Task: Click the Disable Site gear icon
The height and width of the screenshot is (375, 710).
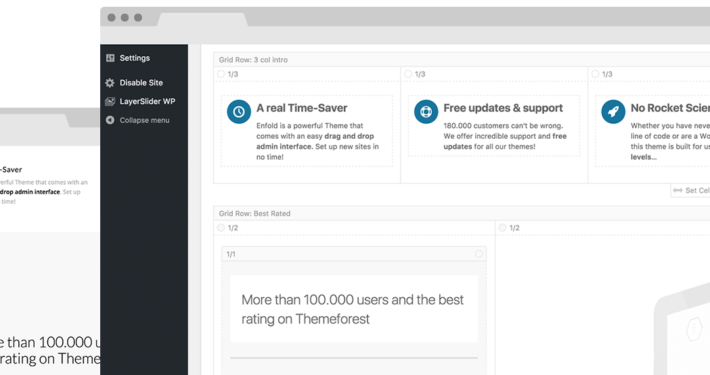Action: [x=110, y=83]
